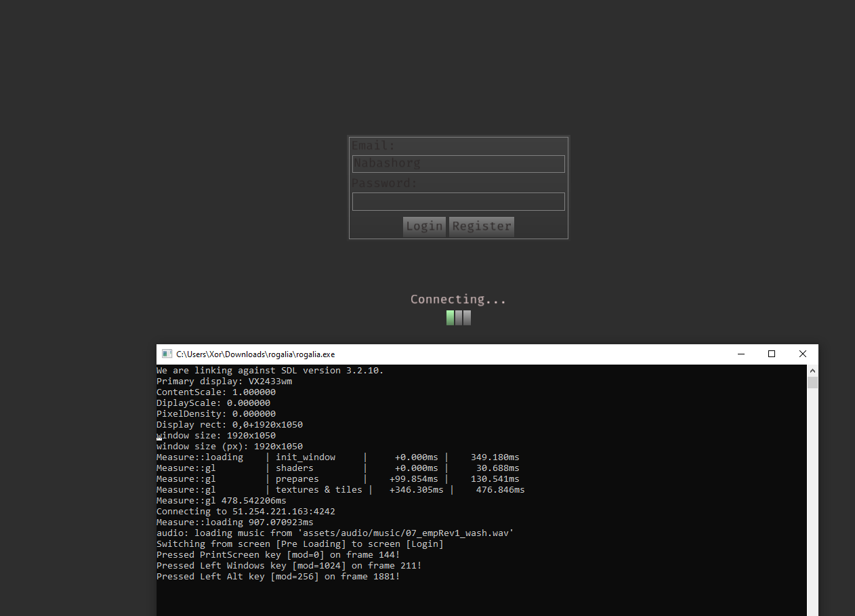
Task: Click the 'audio: loading music' console line
Action: pos(335,533)
